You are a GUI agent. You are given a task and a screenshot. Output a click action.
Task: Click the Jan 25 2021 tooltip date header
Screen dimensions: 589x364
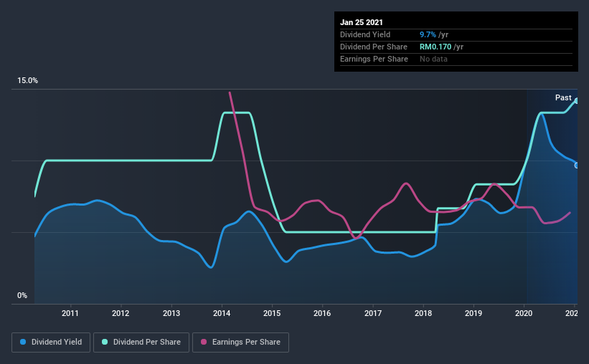point(362,22)
